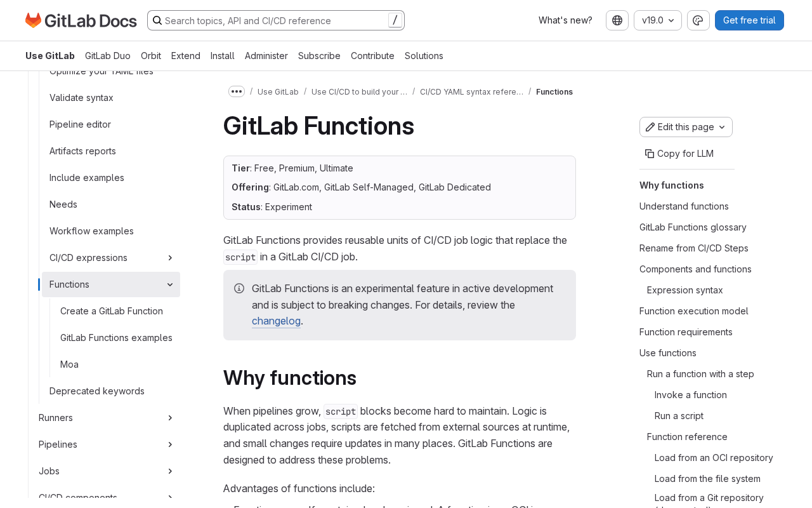Click the Functions breadcrumb item
This screenshot has height=508, width=812.
point(554,92)
